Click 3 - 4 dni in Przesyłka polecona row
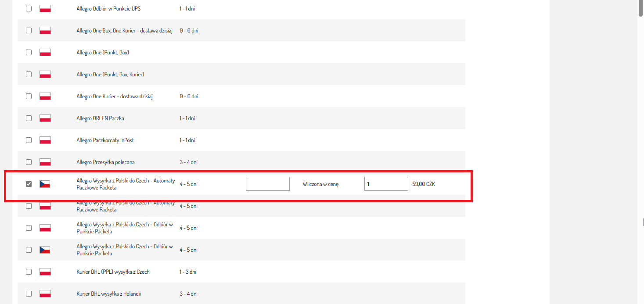 click(188, 162)
